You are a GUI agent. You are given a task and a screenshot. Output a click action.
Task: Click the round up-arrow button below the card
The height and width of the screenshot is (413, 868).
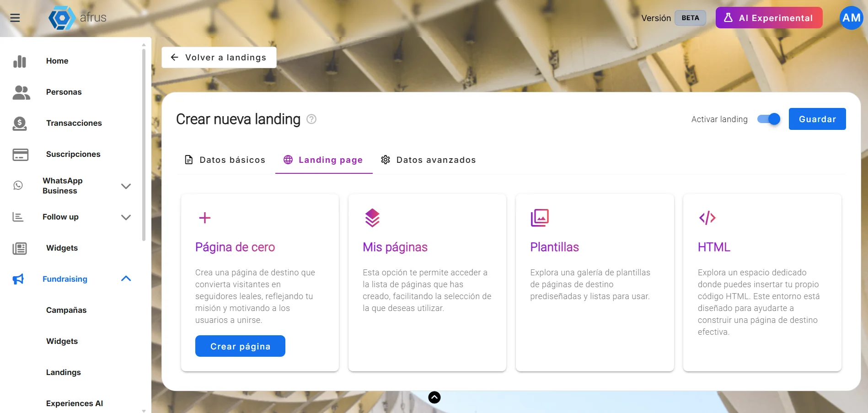coord(434,397)
